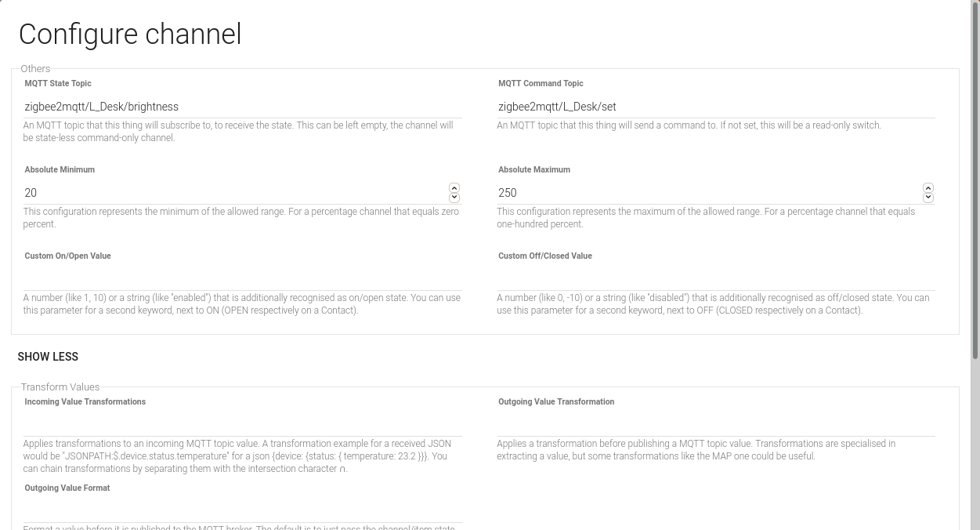
Task: Click into the MQTT Command Topic field
Action: point(715,107)
